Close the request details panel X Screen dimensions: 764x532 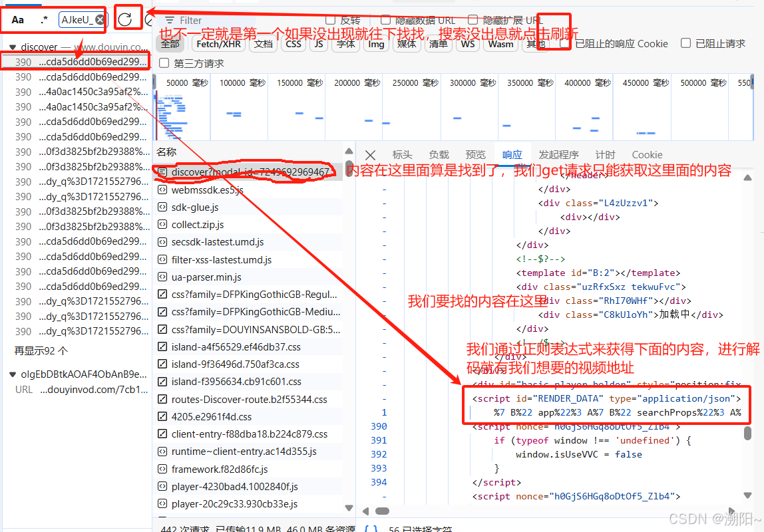(370, 155)
